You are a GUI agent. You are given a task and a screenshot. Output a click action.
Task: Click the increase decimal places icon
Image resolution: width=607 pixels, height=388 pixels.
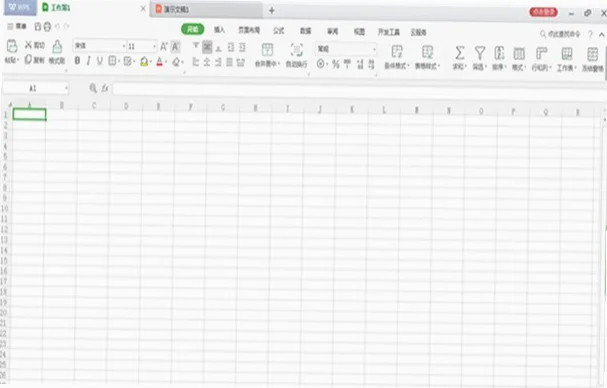(360, 64)
